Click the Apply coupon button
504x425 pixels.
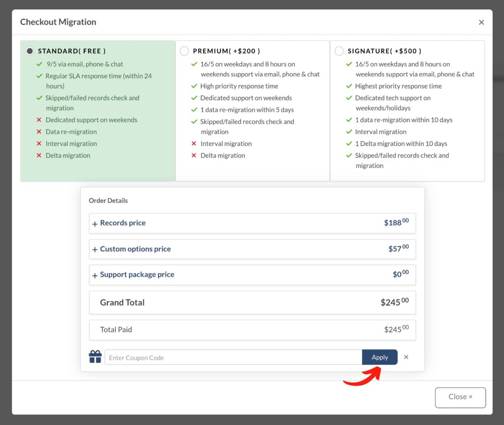point(379,357)
